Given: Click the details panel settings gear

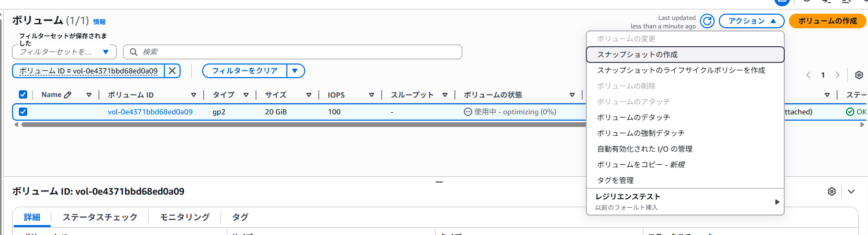Looking at the screenshot, I should tap(831, 191).
